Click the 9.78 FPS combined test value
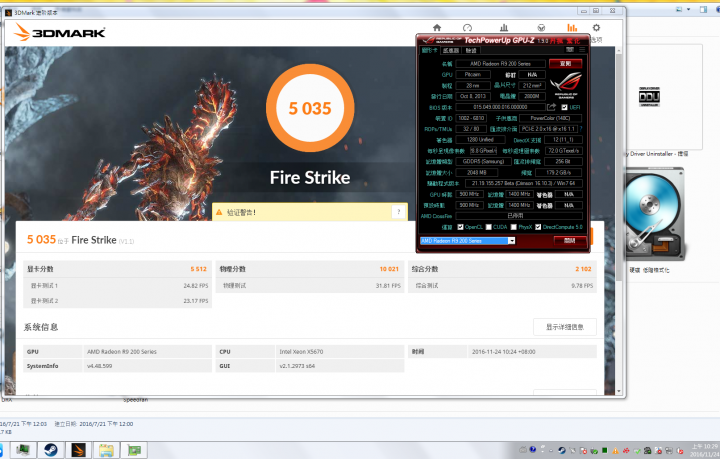The height and width of the screenshot is (459, 720). [x=582, y=285]
